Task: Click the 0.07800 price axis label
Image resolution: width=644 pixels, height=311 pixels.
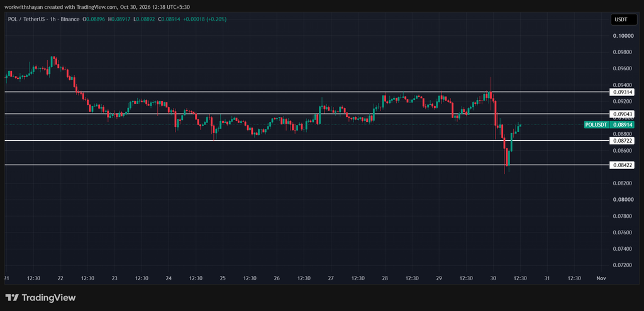Action: [623, 216]
